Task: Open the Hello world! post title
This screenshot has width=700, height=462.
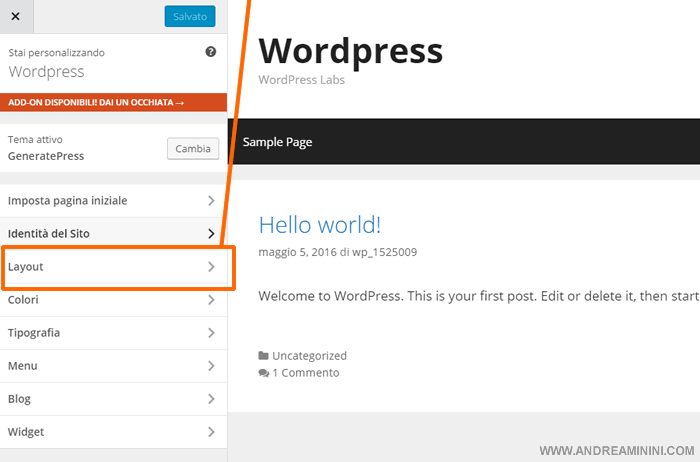Action: pyautogui.click(x=319, y=224)
